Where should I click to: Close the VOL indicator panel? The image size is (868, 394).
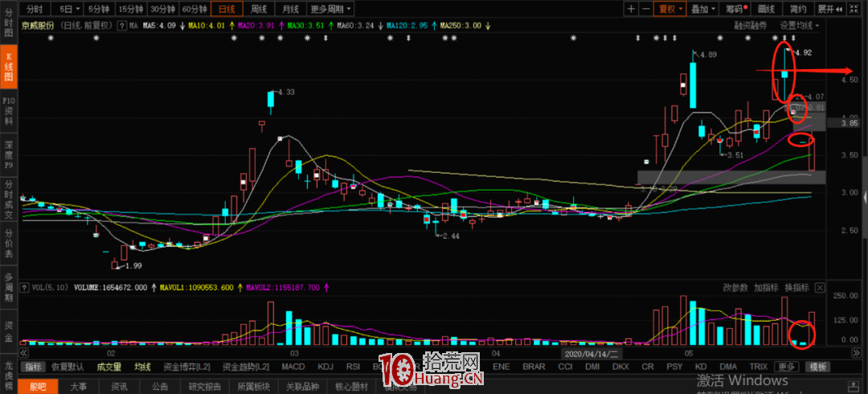(x=820, y=287)
